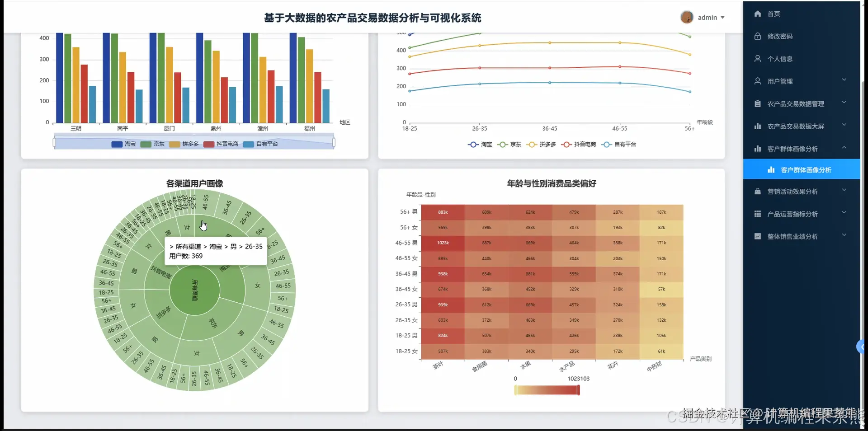
Task: Click the admin avatar image
Action: [x=687, y=17]
